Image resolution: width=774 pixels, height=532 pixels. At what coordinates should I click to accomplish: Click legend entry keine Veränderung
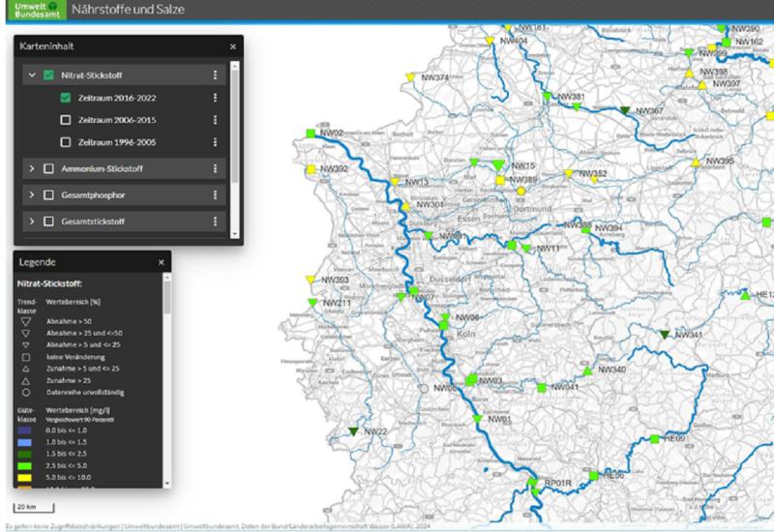pos(75,357)
